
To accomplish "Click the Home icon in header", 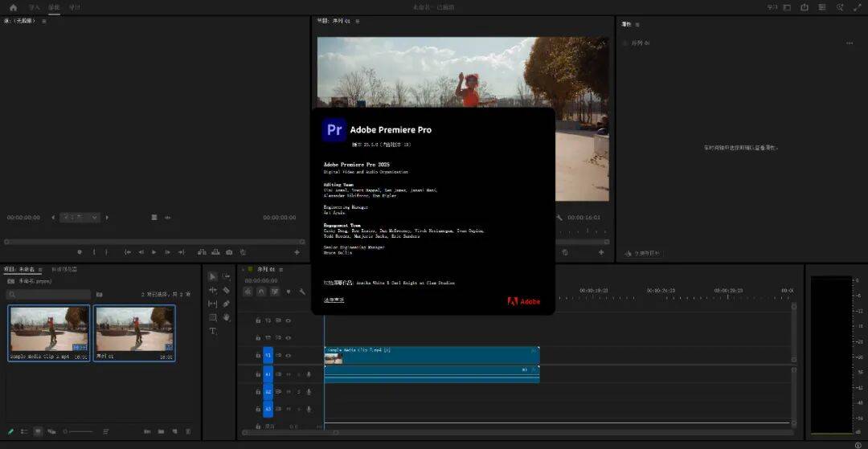I will (x=13, y=7).
